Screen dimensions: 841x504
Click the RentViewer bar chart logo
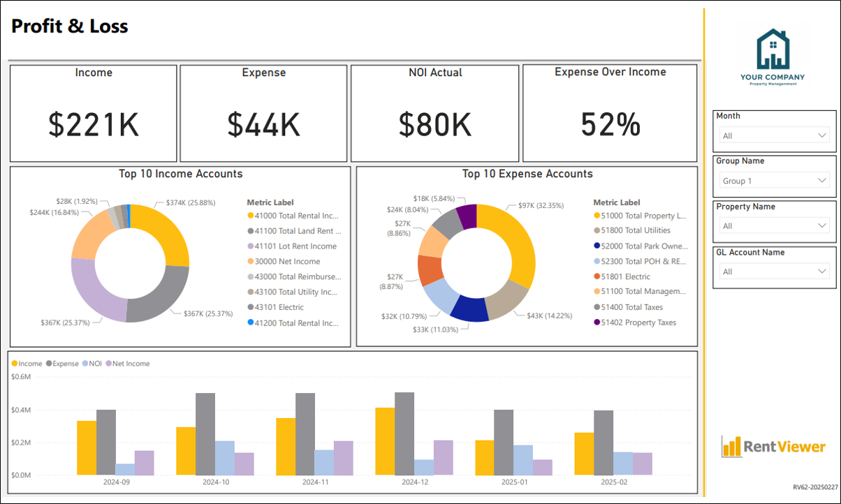[731, 447]
